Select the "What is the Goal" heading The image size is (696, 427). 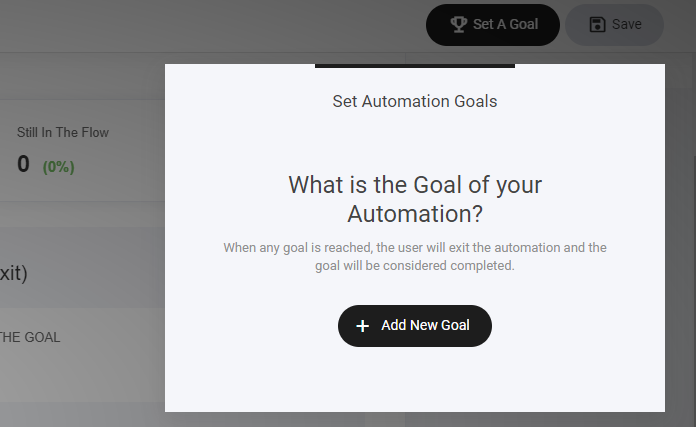[x=414, y=199]
